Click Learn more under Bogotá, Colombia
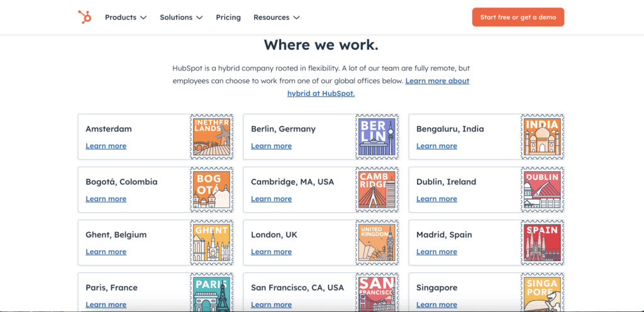Screen dimensions: 644x312 [x=106, y=199]
